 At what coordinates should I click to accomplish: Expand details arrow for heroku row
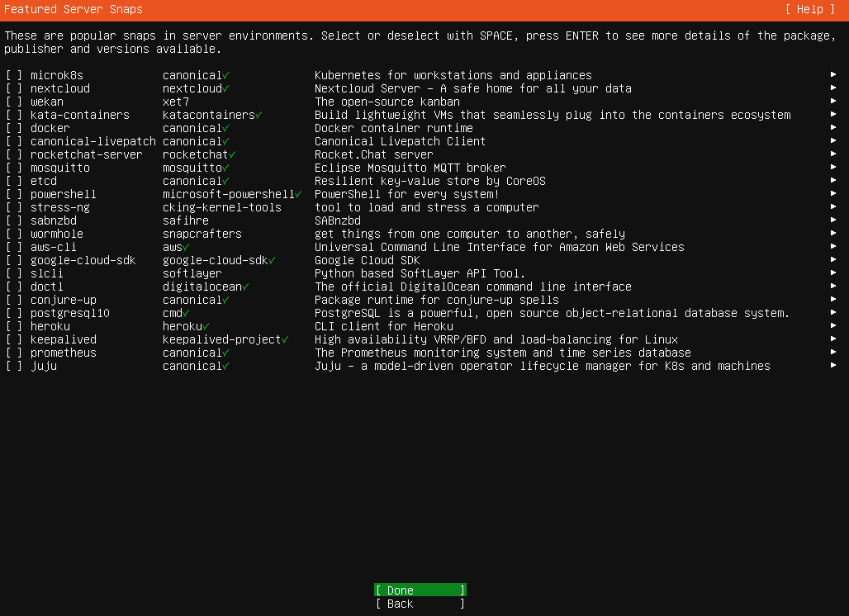pyautogui.click(x=833, y=325)
